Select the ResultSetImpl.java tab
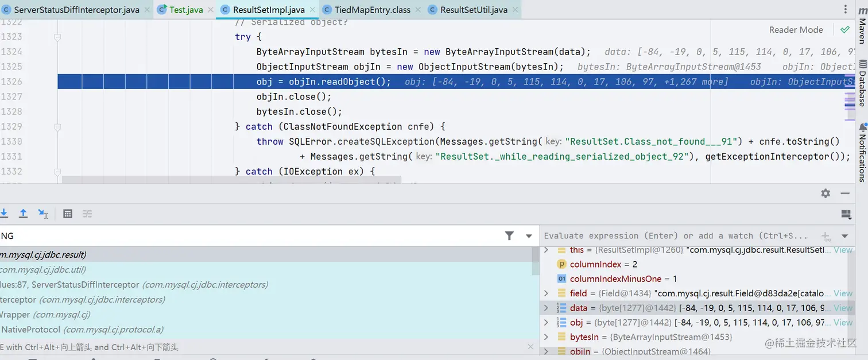 coord(269,10)
